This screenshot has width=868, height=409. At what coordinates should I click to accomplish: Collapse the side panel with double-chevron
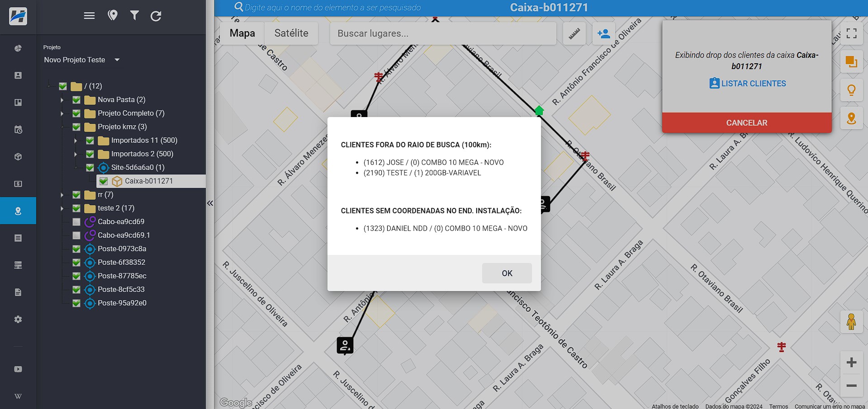pyautogui.click(x=210, y=203)
